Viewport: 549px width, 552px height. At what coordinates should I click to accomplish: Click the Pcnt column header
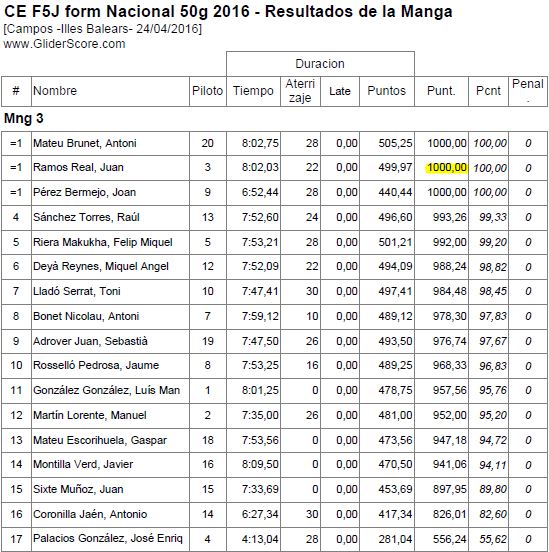pyautogui.click(x=488, y=91)
